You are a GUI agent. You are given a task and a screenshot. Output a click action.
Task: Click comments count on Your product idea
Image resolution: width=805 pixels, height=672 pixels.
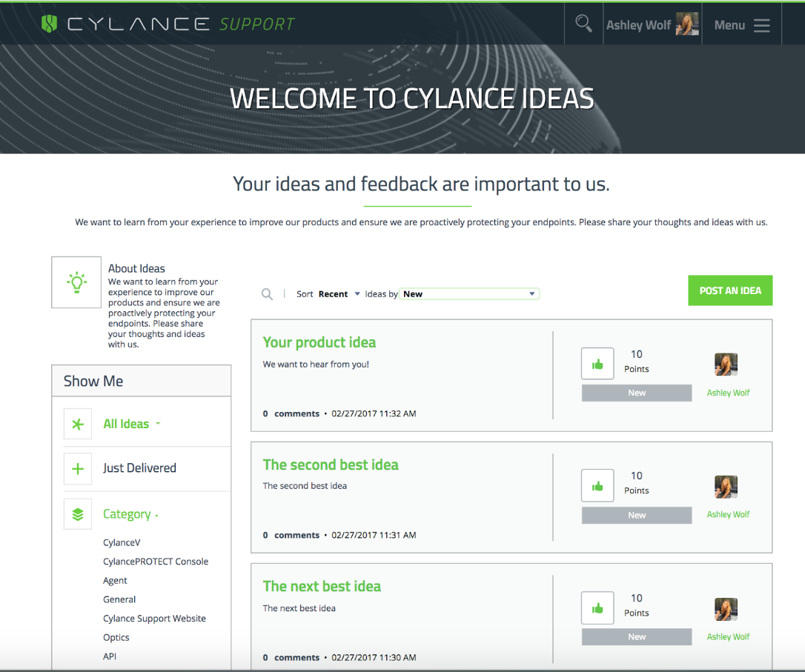[x=291, y=413]
